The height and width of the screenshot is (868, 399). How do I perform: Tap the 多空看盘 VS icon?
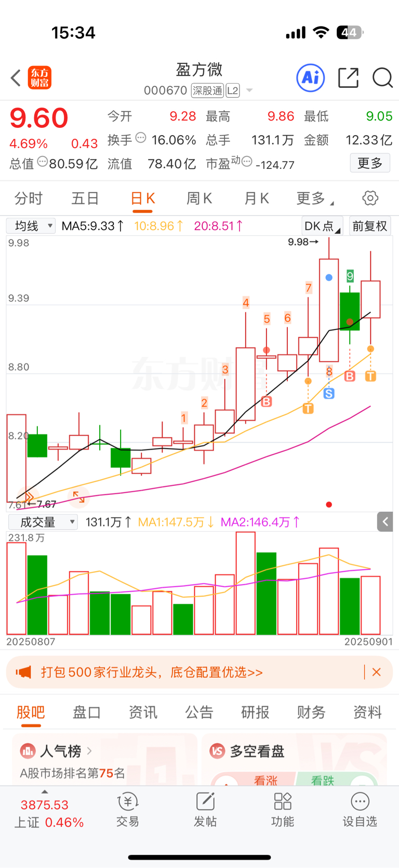pyautogui.click(x=217, y=751)
